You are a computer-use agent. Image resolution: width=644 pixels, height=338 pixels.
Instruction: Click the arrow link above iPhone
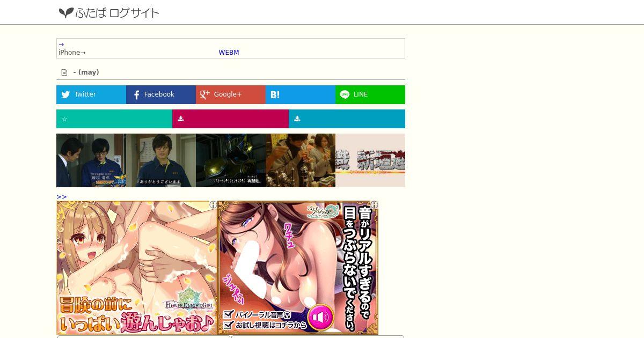coord(61,45)
